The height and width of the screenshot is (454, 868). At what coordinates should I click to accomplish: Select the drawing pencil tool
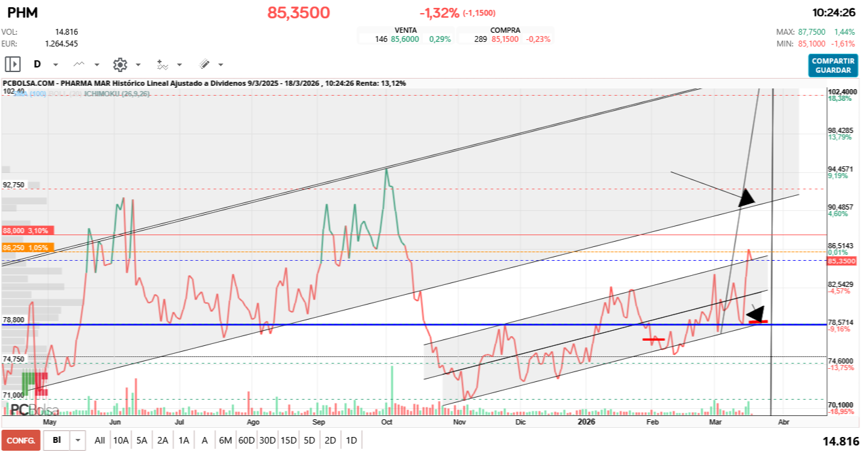[x=204, y=64]
